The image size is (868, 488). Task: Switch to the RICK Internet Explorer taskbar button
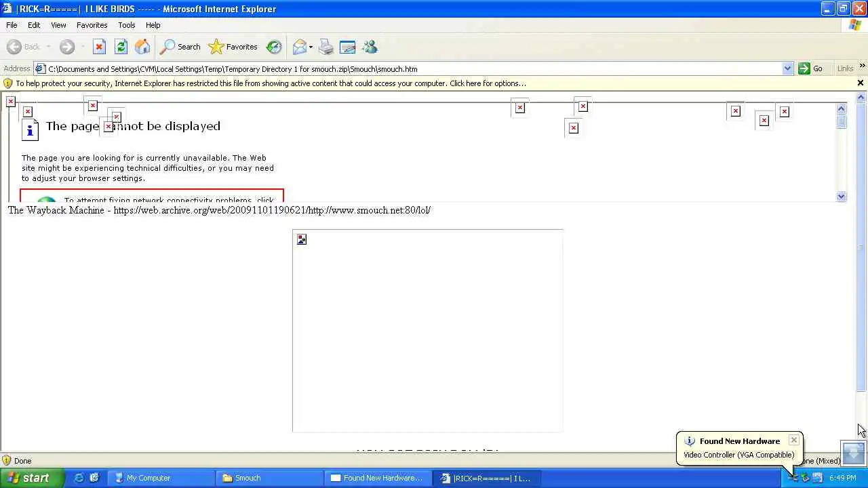tap(486, 478)
